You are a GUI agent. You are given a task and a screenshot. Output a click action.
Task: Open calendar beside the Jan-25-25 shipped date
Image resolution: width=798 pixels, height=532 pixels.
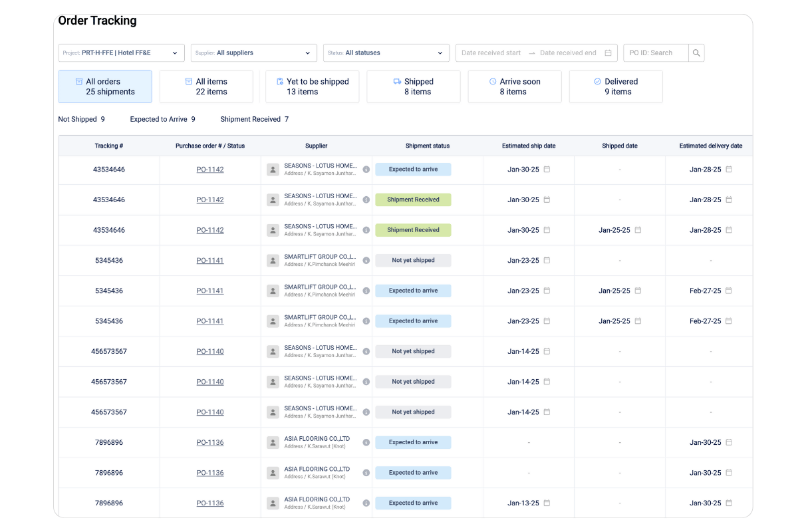638,230
